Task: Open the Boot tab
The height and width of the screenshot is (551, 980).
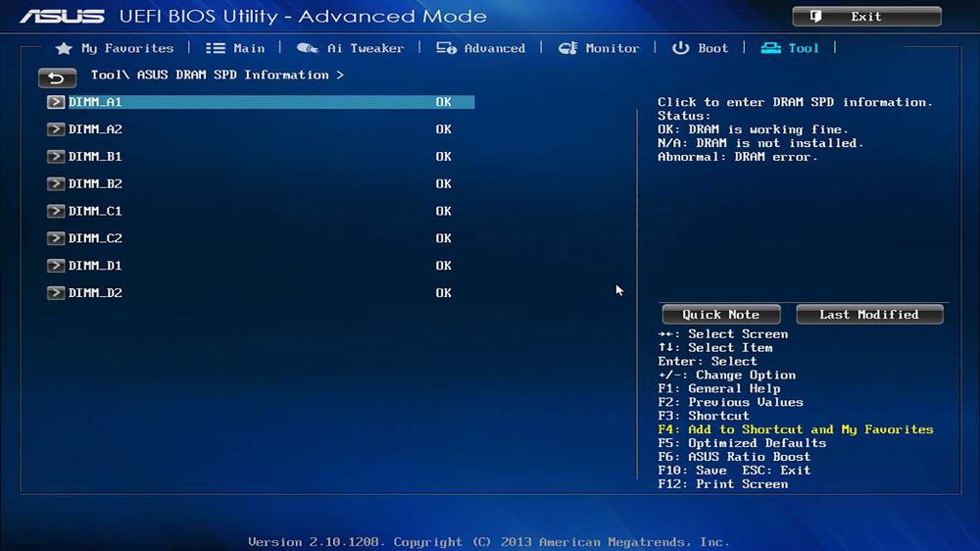Action: [713, 48]
